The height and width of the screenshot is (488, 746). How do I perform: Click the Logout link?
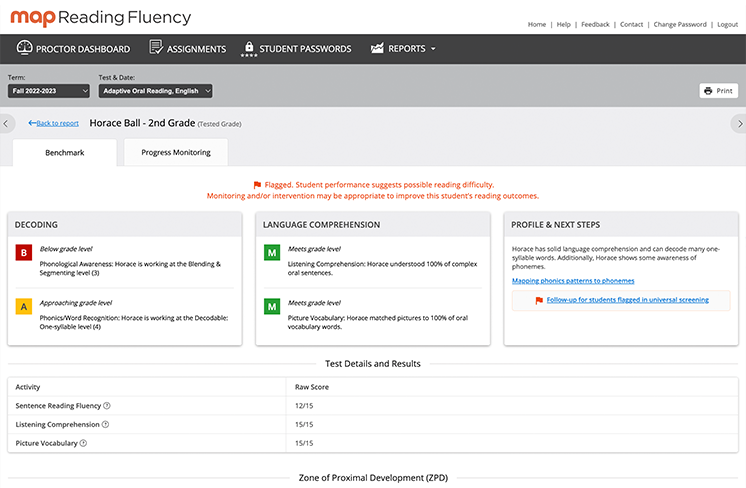[727, 24]
